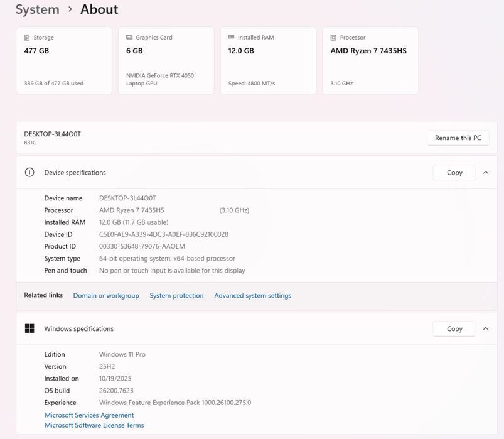Click the Speed: 4800 MT/s text
Viewport: 504px width, 439px height.
tap(252, 84)
